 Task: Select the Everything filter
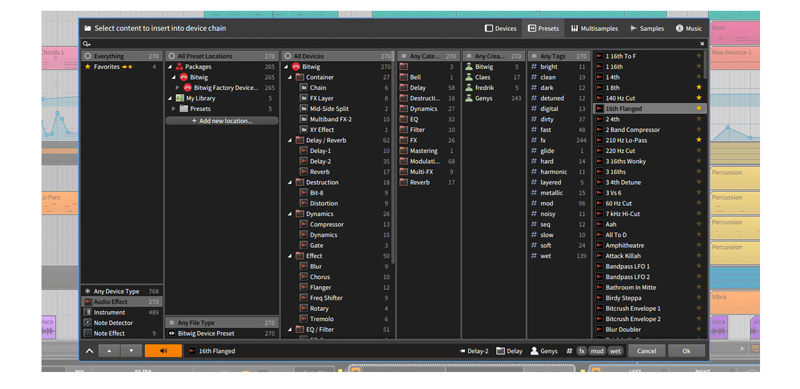(x=121, y=56)
